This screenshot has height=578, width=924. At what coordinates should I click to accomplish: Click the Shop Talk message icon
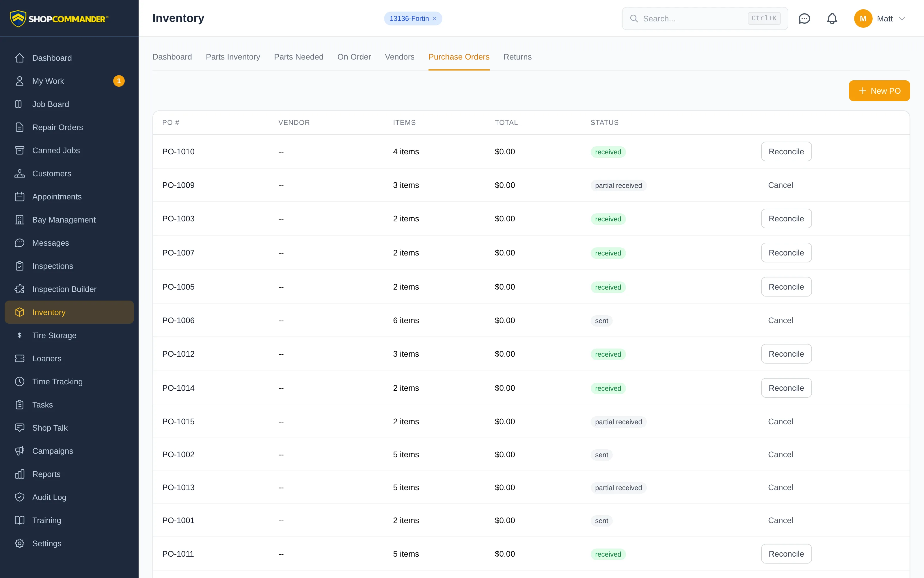coord(19,428)
